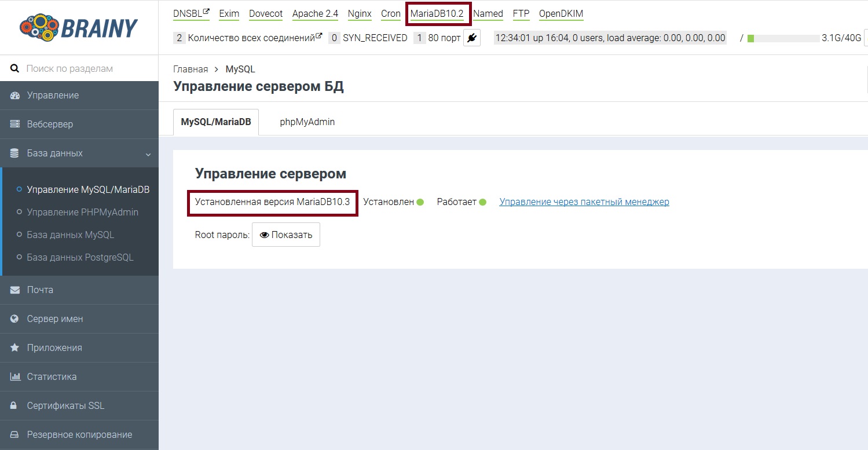Click the Поиск по разделам search field
This screenshot has height=450, width=868.
(87, 68)
